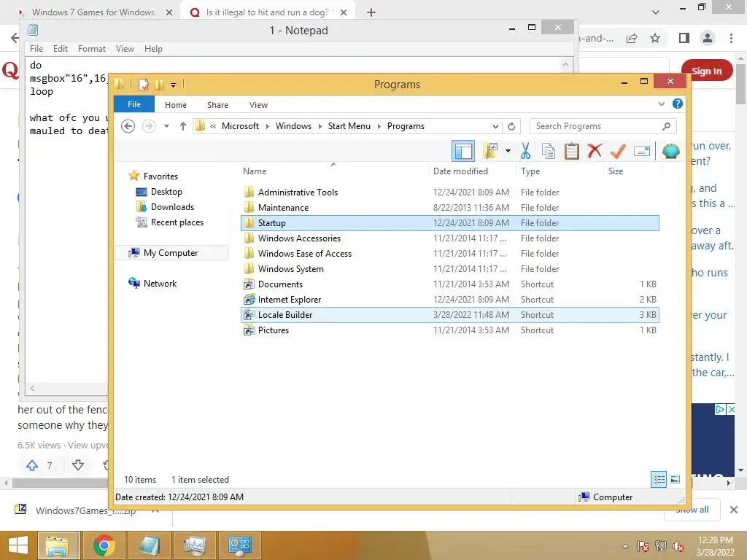Select Microsoft in the address breadcrumb
Viewport: 747px width, 560px height.
[x=240, y=126]
